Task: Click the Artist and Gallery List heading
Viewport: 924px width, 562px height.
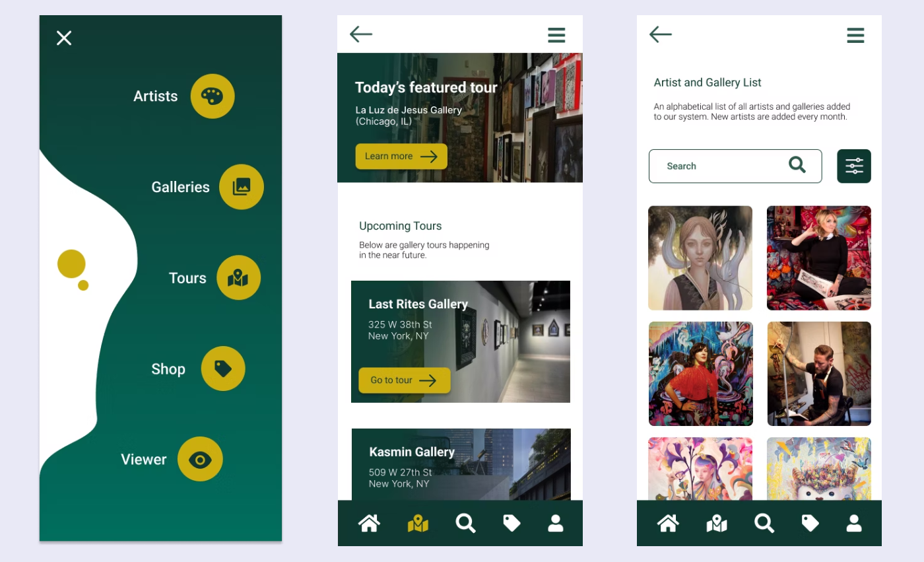Action: (x=708, y=83)
